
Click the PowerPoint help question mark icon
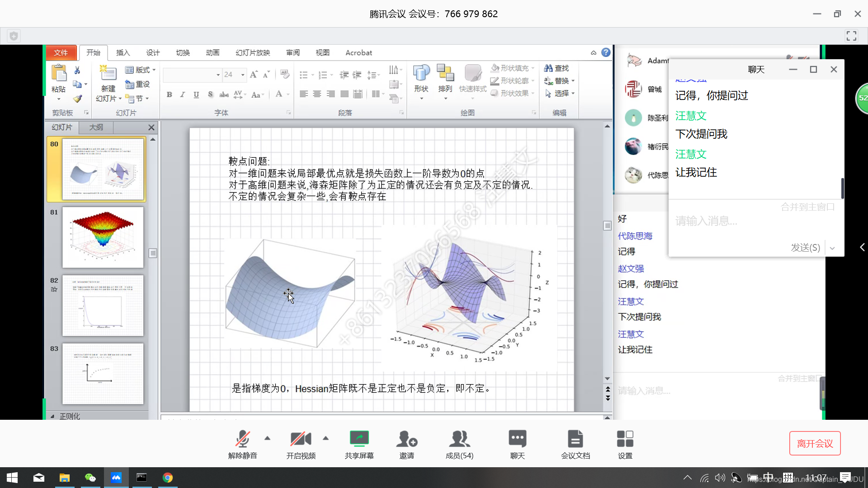click(x=606, y=52)
